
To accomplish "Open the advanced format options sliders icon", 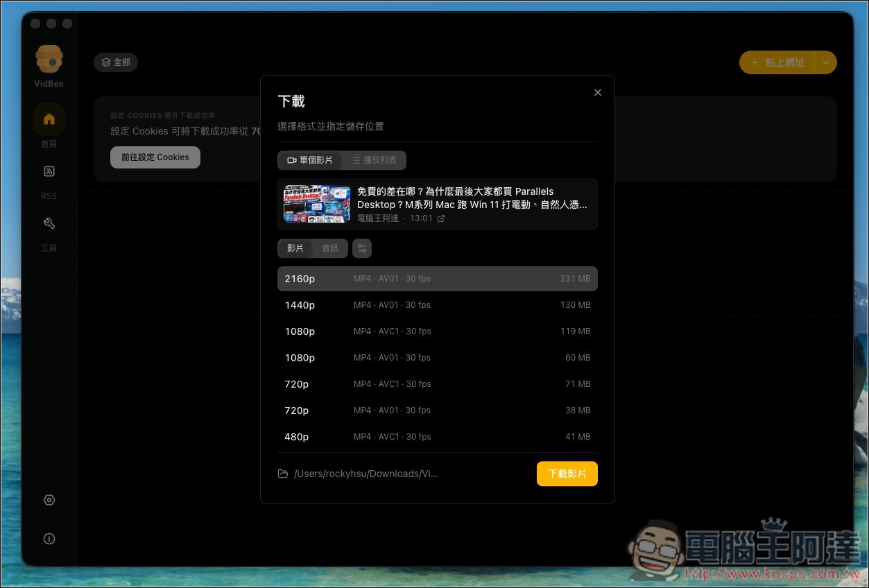I will (x=362, y=248).
